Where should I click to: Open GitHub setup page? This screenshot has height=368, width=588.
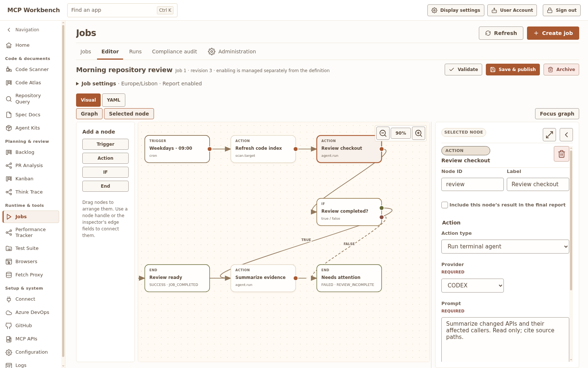(x=31, y=326)
